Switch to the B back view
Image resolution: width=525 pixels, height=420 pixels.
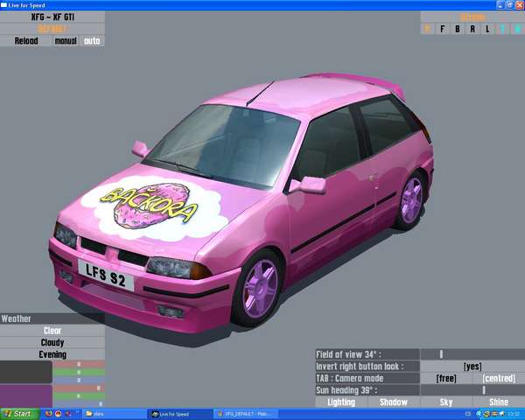coord(458,29)
